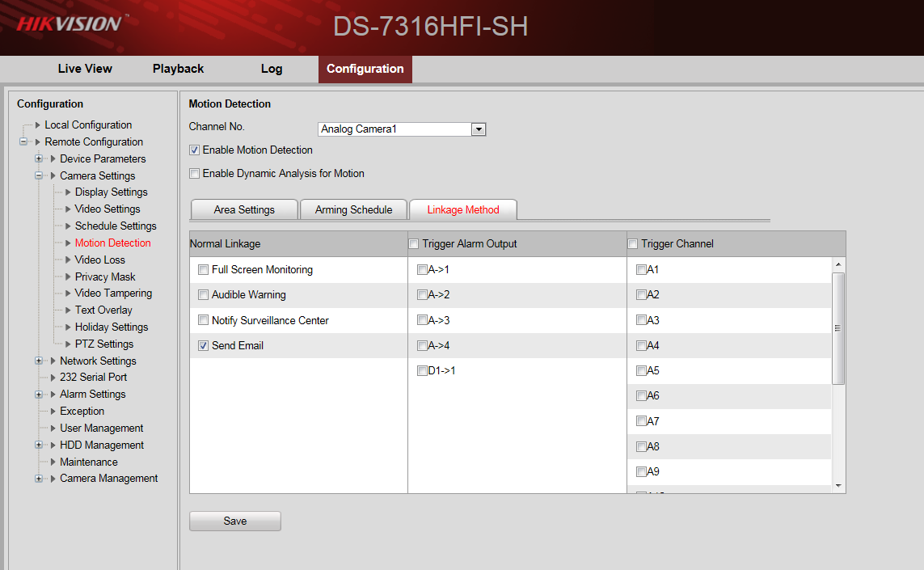The width and height of the screenshot is (924, 570).
Task: Click the Save button
Action: (235, 521)
